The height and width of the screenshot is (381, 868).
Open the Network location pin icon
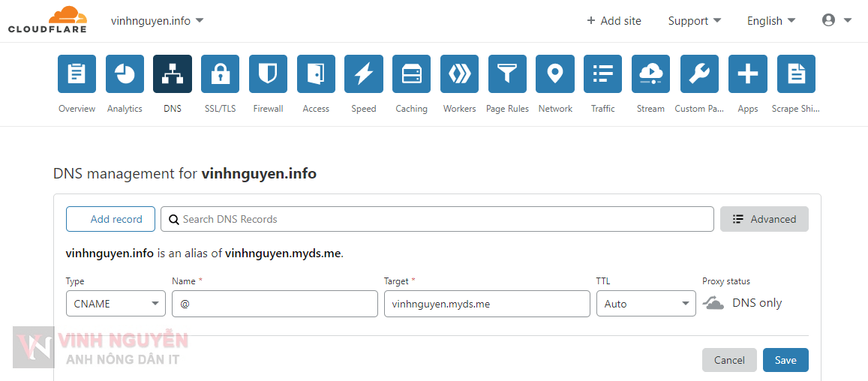[x=555, y=73]
